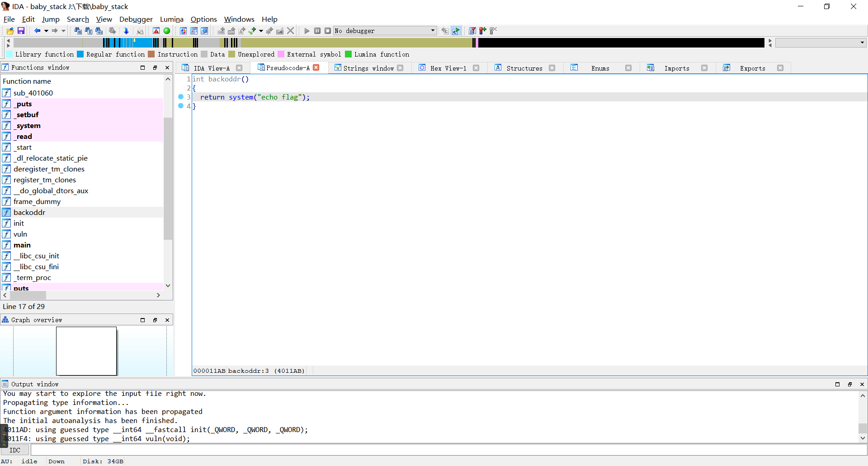Click the Jump back arrow icon
The height and width of the screenshot is (466, 868).
pos(37,31)
